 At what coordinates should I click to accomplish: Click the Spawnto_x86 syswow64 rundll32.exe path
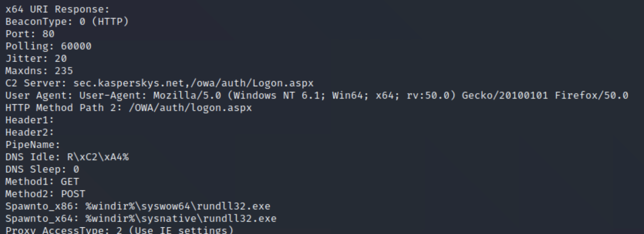tap(178, 206)
